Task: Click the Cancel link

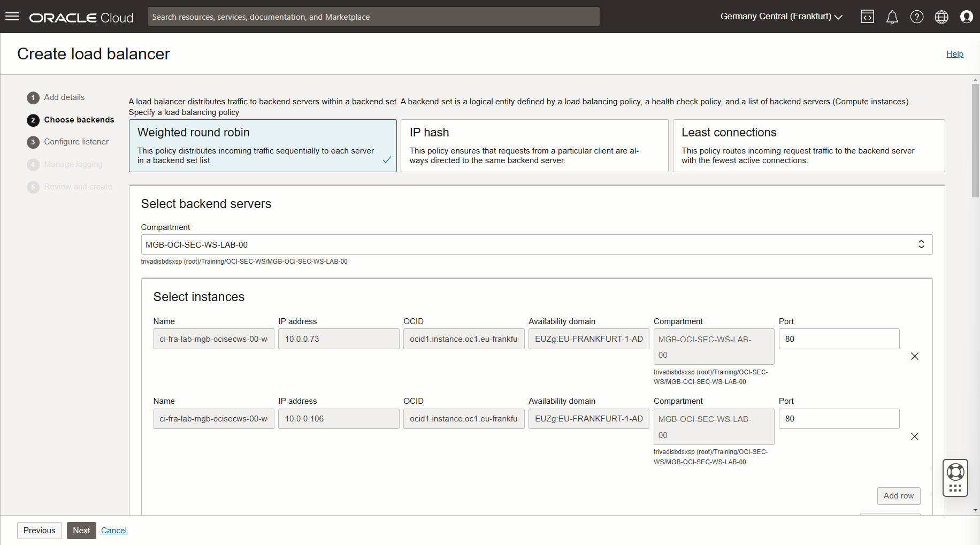Action: click(114, 531)
